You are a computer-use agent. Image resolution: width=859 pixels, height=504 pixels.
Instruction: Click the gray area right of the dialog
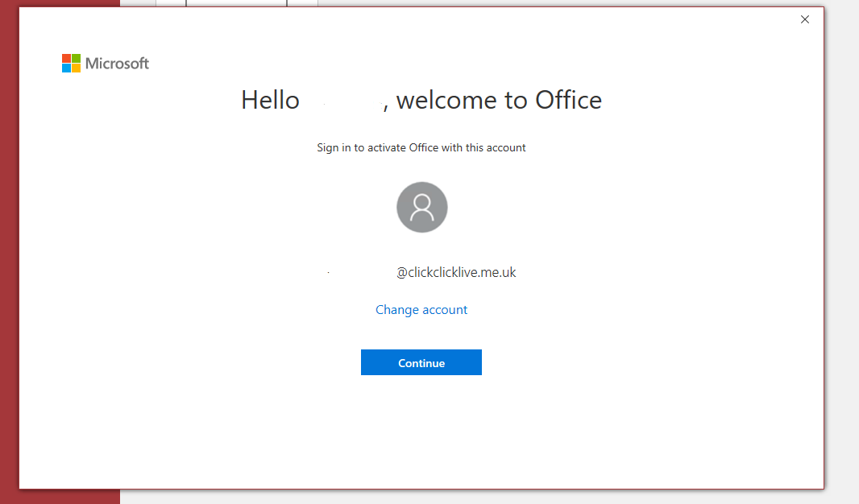pyautogui.click(x=842, y=242)
